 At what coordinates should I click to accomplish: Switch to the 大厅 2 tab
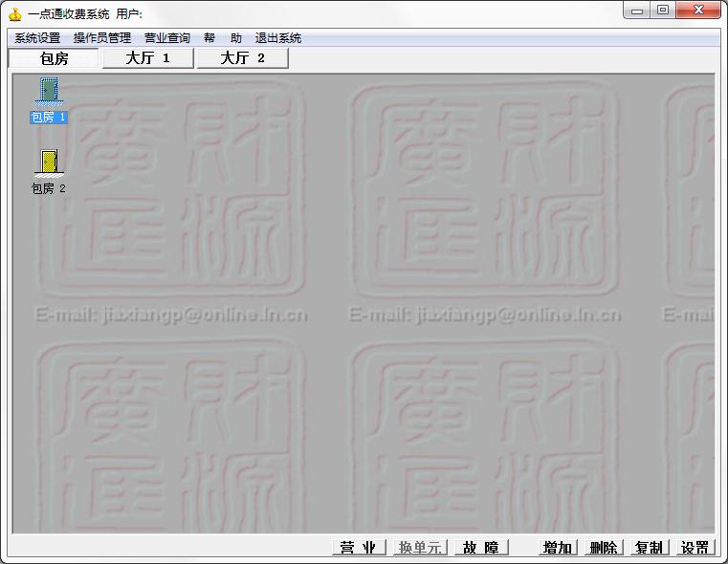pos(243,58)
